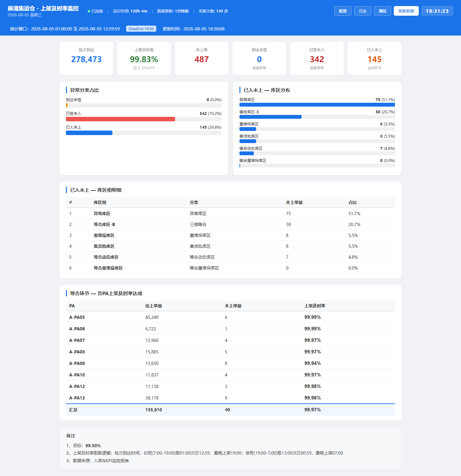Click the red 已签未入 progress bar
The width and height of the screenshot is (461, 476).
coord(120,119)
